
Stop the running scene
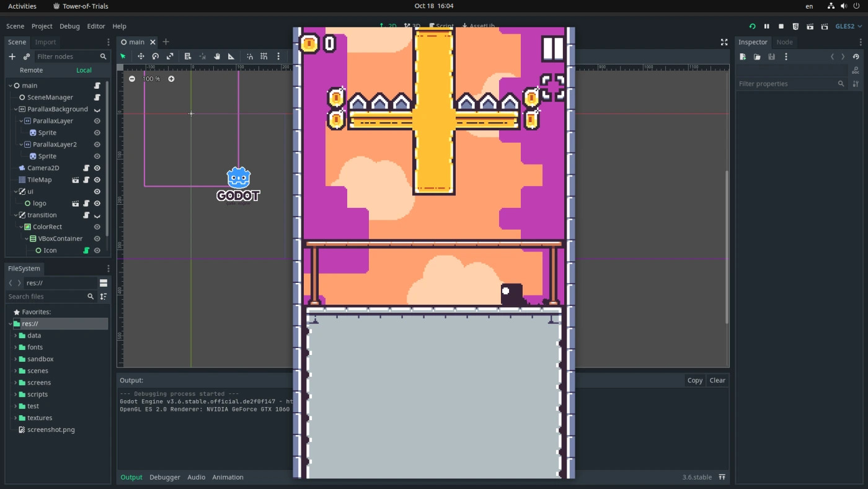click(x=781, y=27)
